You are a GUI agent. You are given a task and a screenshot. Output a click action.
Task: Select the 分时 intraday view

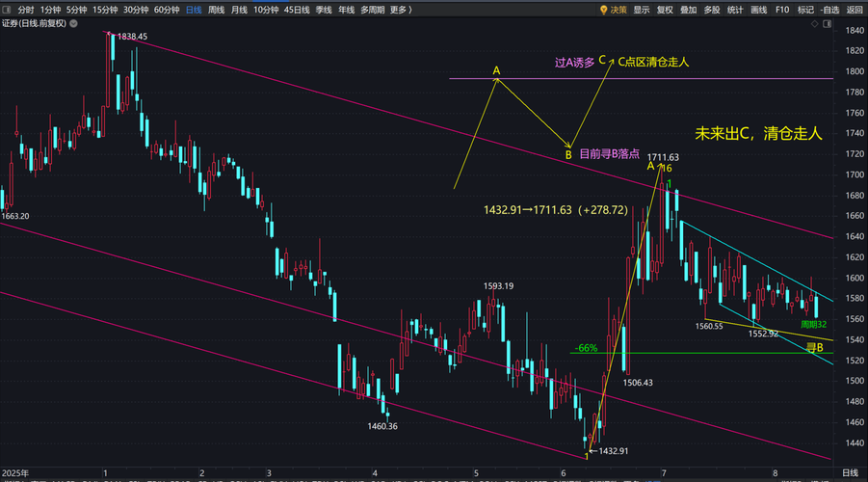coord(25,10)
